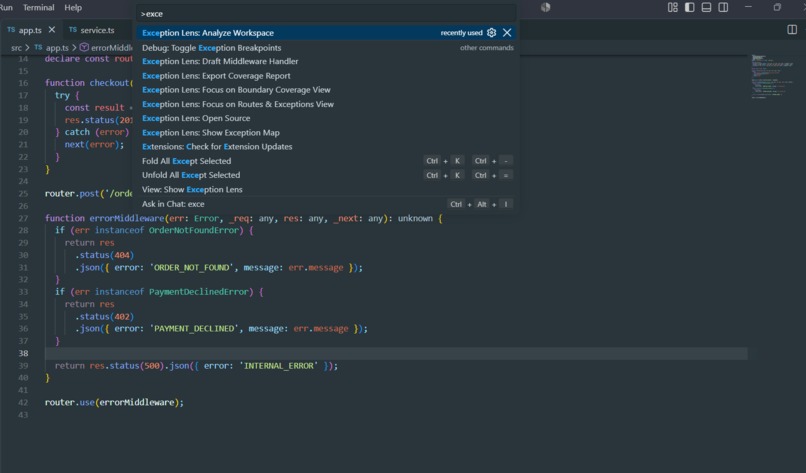The width and height of the screenshot is (806, 473).
Task: Switch to the service.ts tab
Action: pyautogui.click(x=91, y=30)
